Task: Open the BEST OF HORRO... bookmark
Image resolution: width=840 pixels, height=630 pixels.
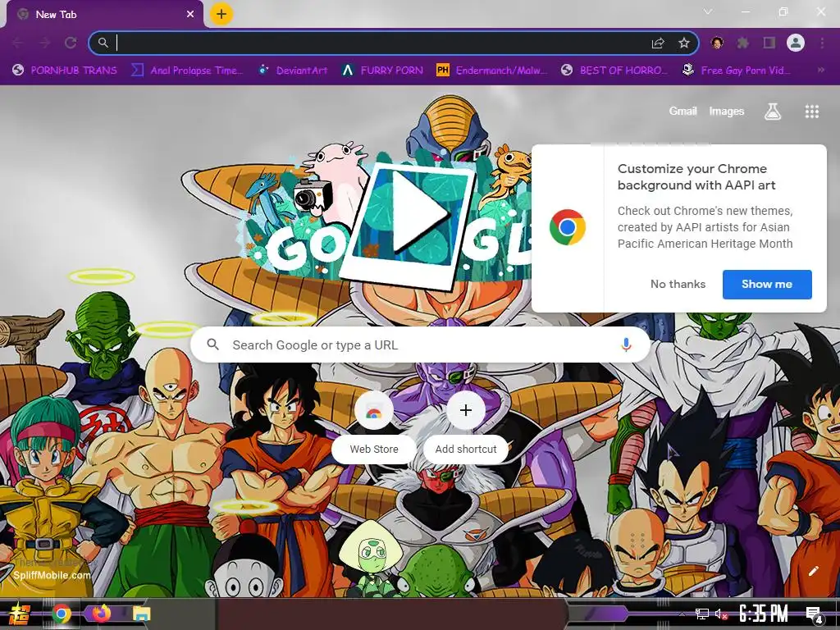Action: pyautogui.click(x=614, y=71)
